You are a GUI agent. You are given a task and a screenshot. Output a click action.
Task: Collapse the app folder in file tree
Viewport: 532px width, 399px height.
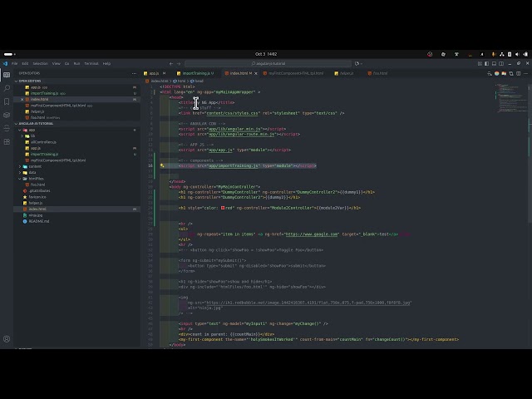[x=20, y=130]
